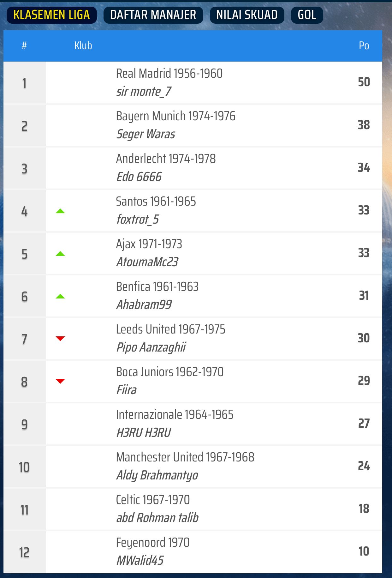
Task: Click the # rank column header
Action: point(24,46)
